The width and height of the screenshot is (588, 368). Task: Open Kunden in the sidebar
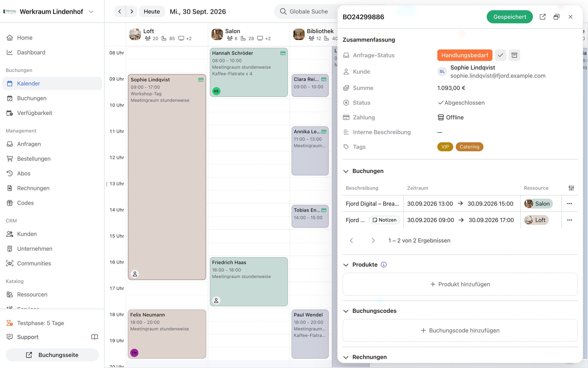pyautogui.click(x=52, y=234)
